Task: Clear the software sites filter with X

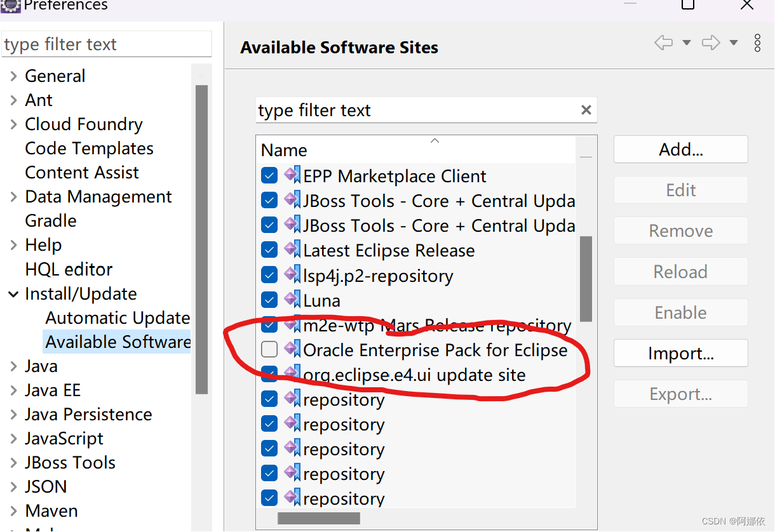Action: (x=586, y=110)
